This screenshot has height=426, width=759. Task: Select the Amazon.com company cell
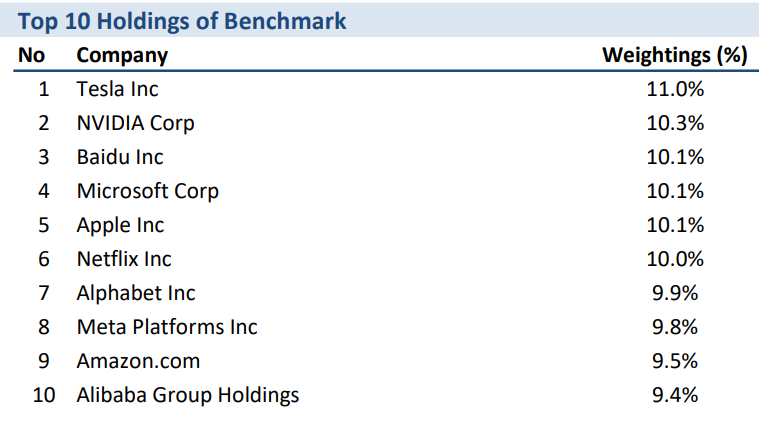coord(138,361)
